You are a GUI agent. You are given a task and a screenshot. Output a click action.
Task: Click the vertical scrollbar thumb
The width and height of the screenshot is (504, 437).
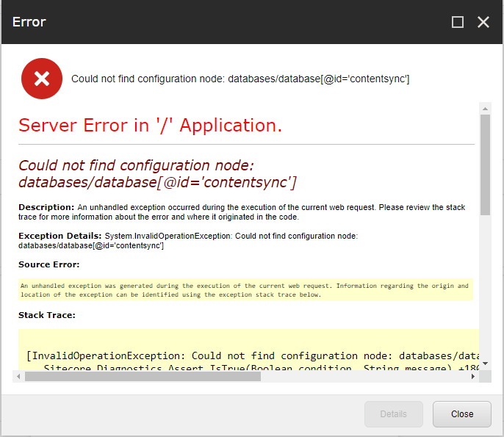(x=485, y=165)
